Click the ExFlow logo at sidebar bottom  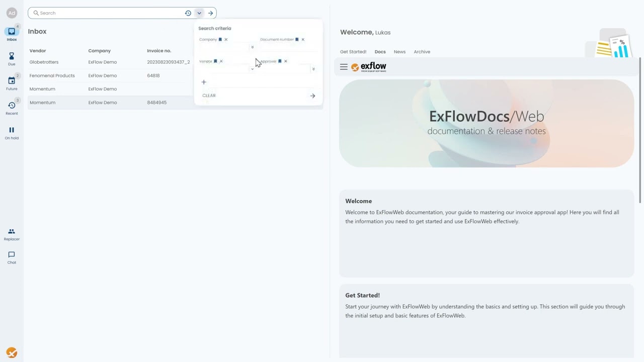click(x=12, y=352)
